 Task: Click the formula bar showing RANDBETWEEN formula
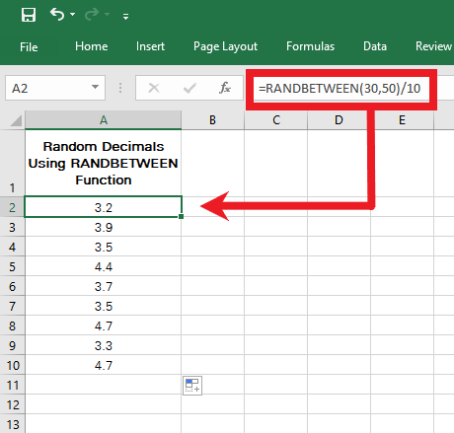pyautogui.click(x=341, y=89)
